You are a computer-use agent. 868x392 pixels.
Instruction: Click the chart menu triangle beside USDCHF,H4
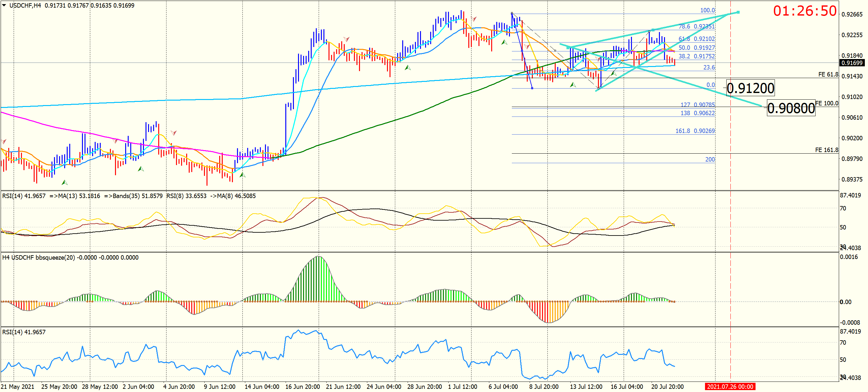[4, 5]
